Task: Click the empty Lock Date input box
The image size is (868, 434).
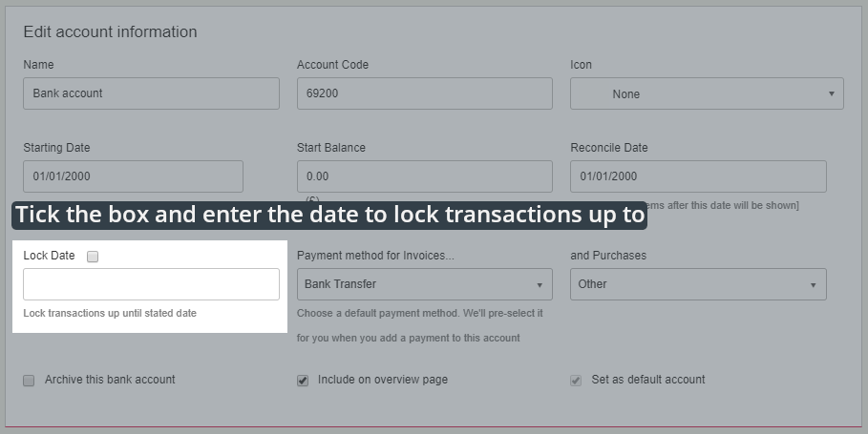Action: [x=151, y=284]
